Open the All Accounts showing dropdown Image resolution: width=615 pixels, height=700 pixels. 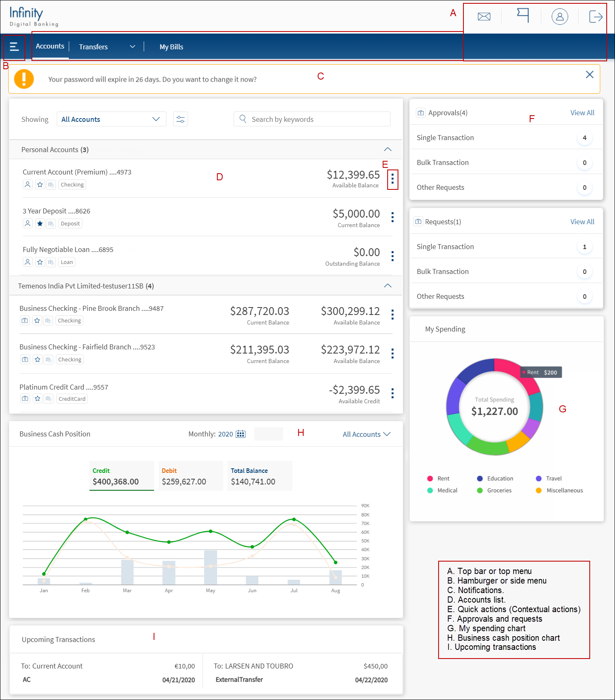[x=111, y=119]
